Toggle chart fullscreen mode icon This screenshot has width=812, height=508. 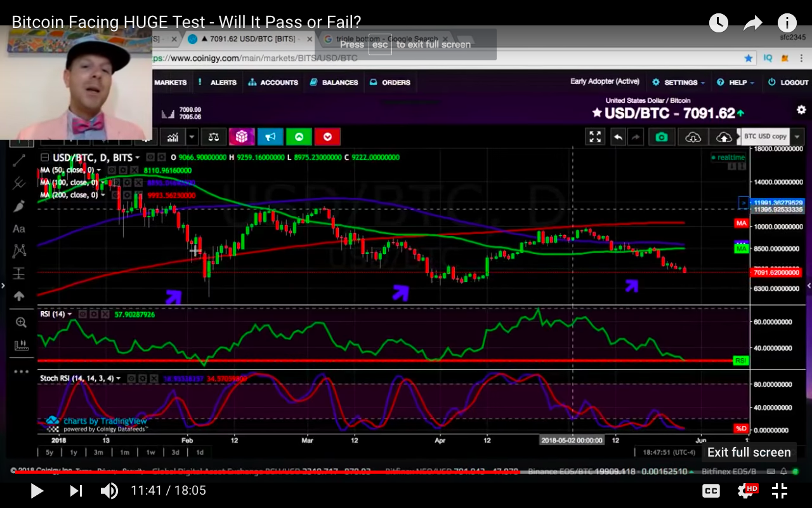[x=595, y=137]
